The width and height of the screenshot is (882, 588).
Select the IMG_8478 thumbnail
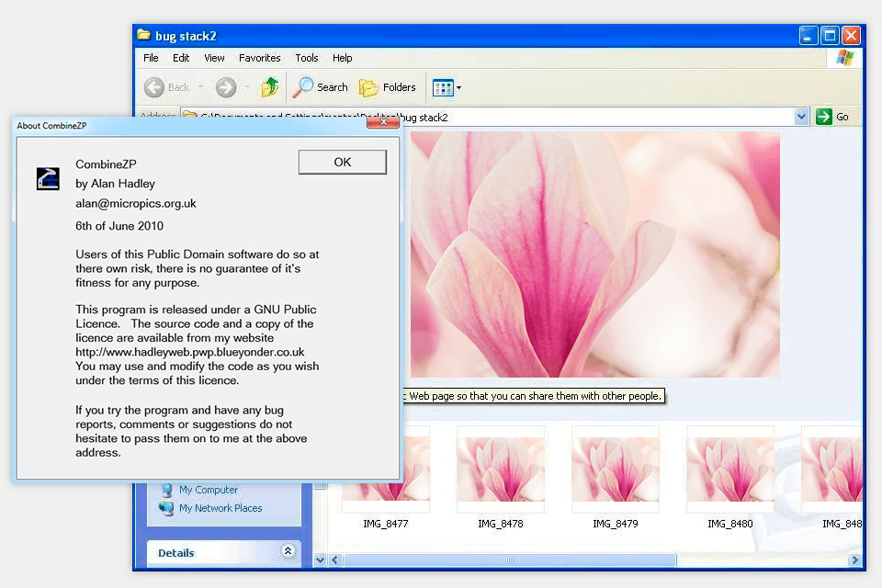pyautogui.click(x=501, y=469)
